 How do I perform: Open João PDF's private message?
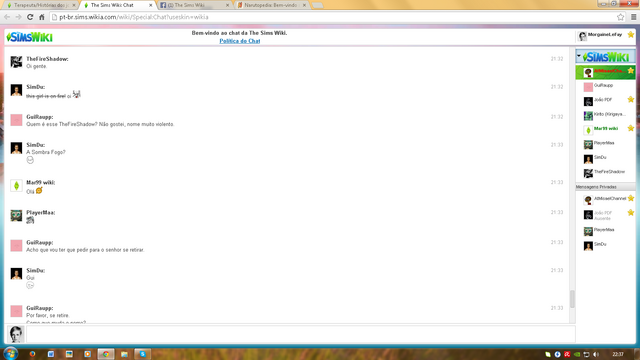click(x=606, y=215)
